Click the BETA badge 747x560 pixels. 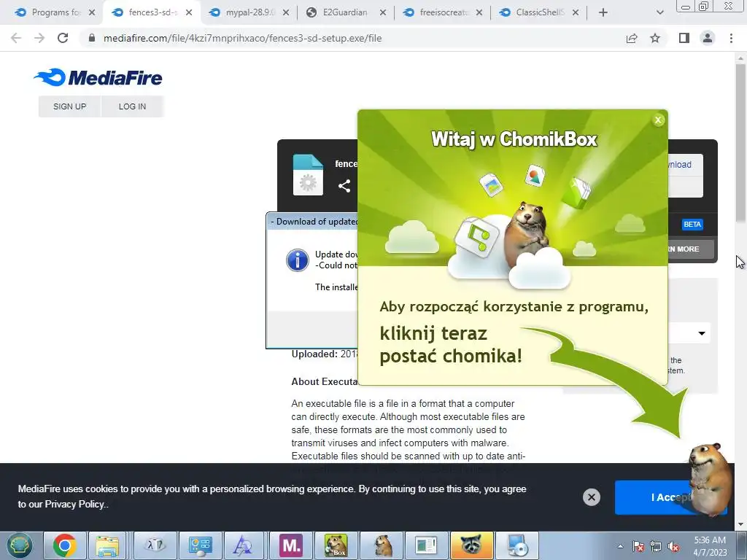[x=692, y=225]
